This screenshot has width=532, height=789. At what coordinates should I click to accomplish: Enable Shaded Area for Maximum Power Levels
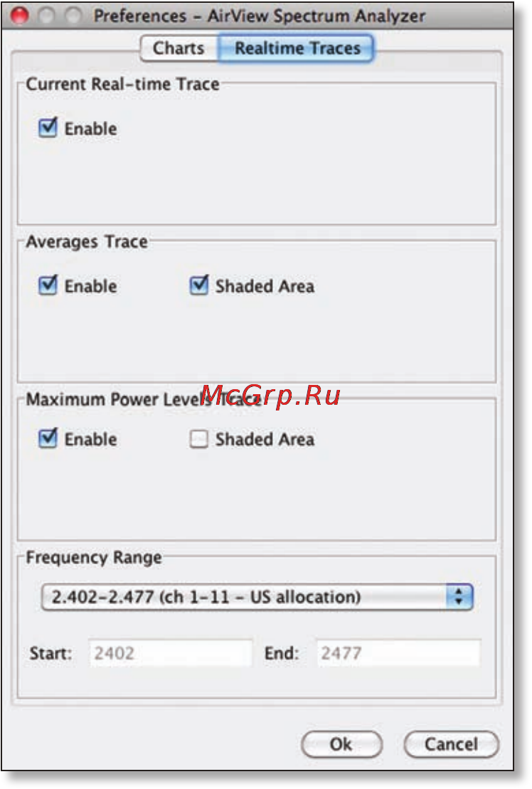click(x=199, y=439)
